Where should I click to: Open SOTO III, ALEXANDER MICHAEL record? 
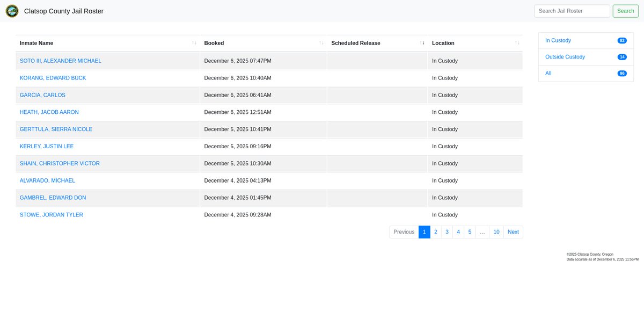pos(61,61)
